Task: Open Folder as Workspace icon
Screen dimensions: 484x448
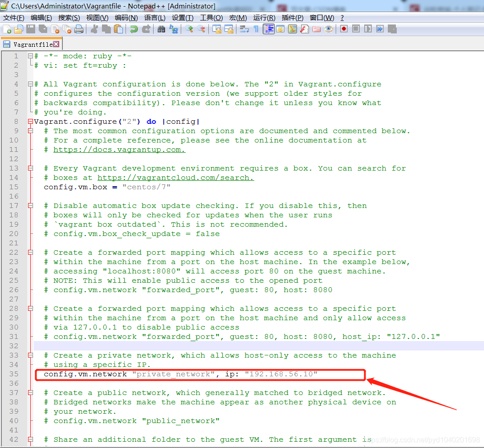Action: (317, 29)
